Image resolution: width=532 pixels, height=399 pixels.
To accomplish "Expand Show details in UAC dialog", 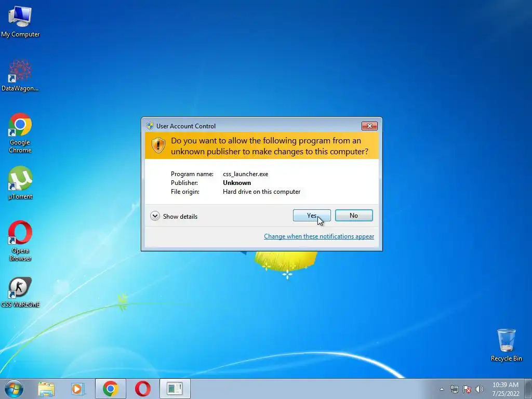I will point(174,216).
